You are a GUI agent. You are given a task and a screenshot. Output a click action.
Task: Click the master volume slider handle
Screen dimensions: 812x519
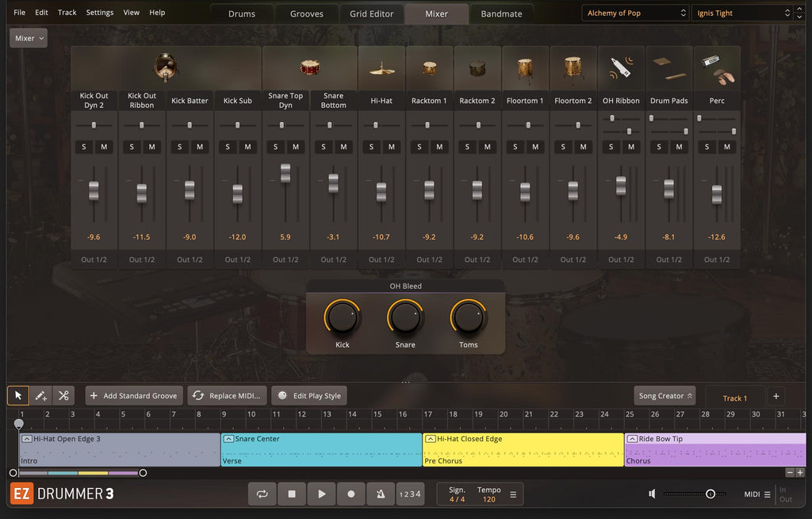tap(710, 494)
